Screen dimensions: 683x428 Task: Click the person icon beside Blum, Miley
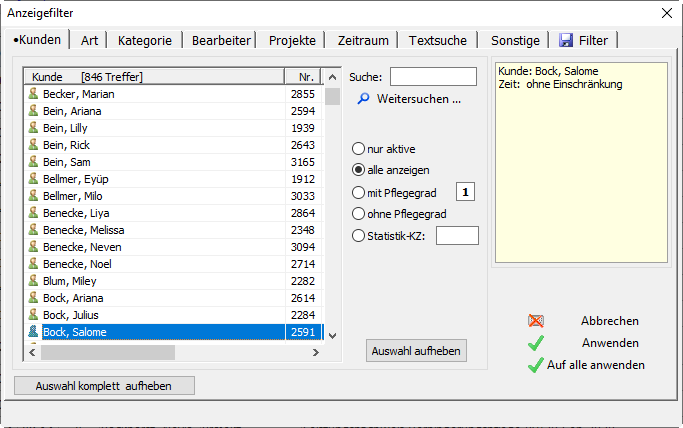(33, 280)
